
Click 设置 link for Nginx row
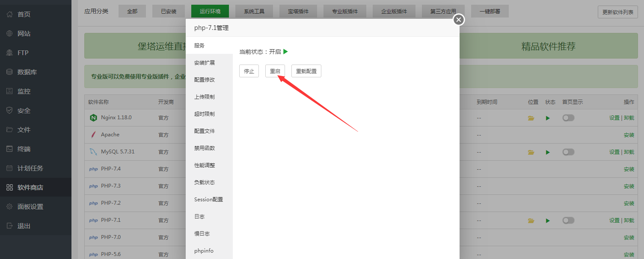click(x=614, y=118)
